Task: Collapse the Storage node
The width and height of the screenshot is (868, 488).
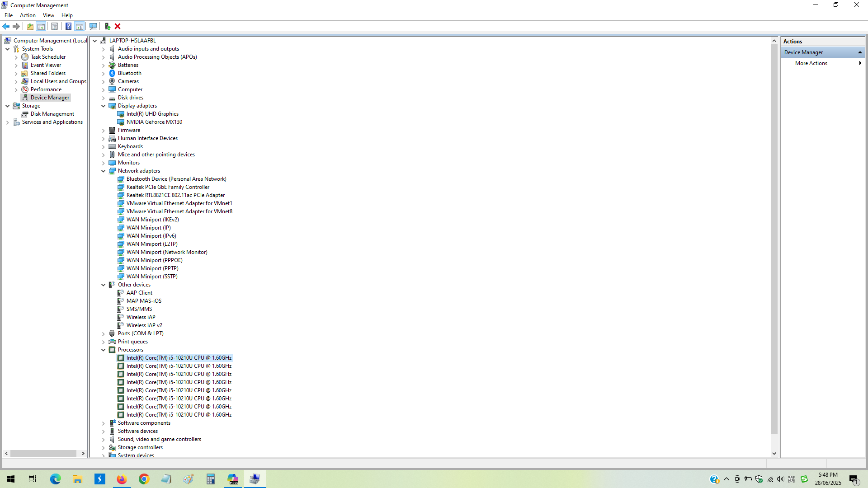Action: [x=8, y=106]
